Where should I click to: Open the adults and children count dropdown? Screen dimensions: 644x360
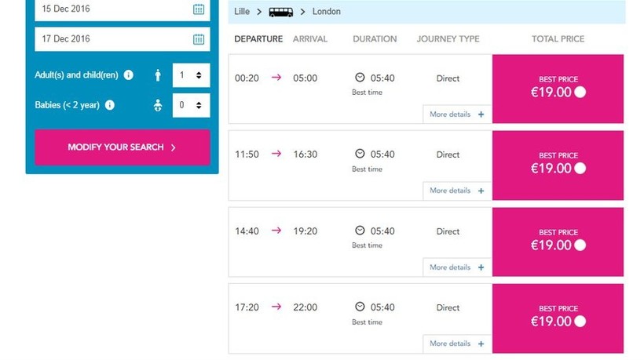[191, 75]
